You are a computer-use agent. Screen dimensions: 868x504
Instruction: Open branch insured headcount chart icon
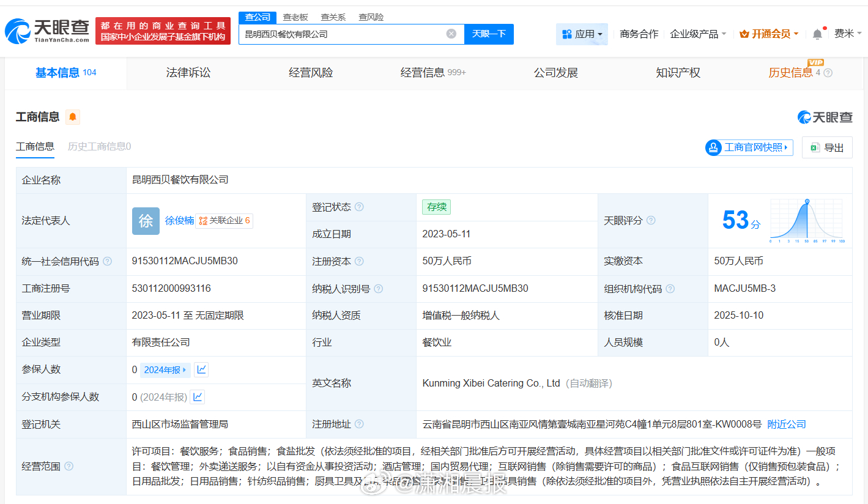click(x=198, y=397)
